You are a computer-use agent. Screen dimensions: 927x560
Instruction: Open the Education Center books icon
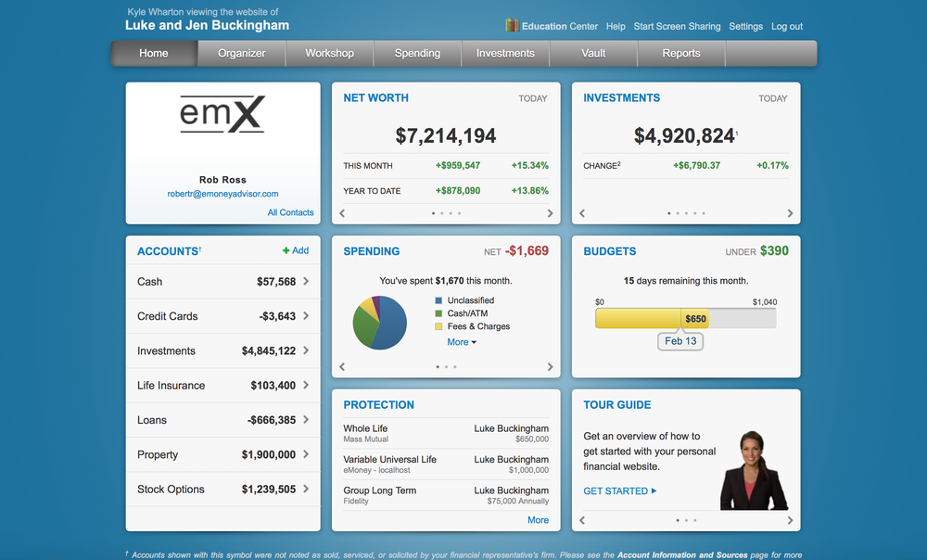512,26
